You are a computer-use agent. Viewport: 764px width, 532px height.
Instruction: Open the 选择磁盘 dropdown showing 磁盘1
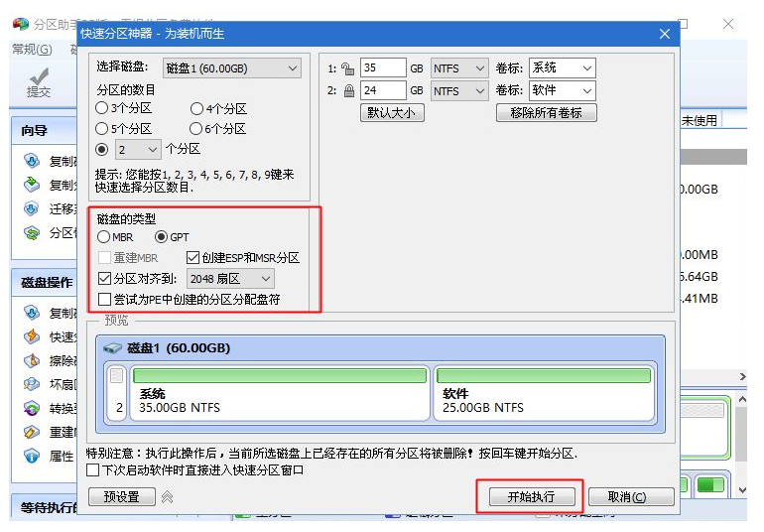[x=232, y=68]
